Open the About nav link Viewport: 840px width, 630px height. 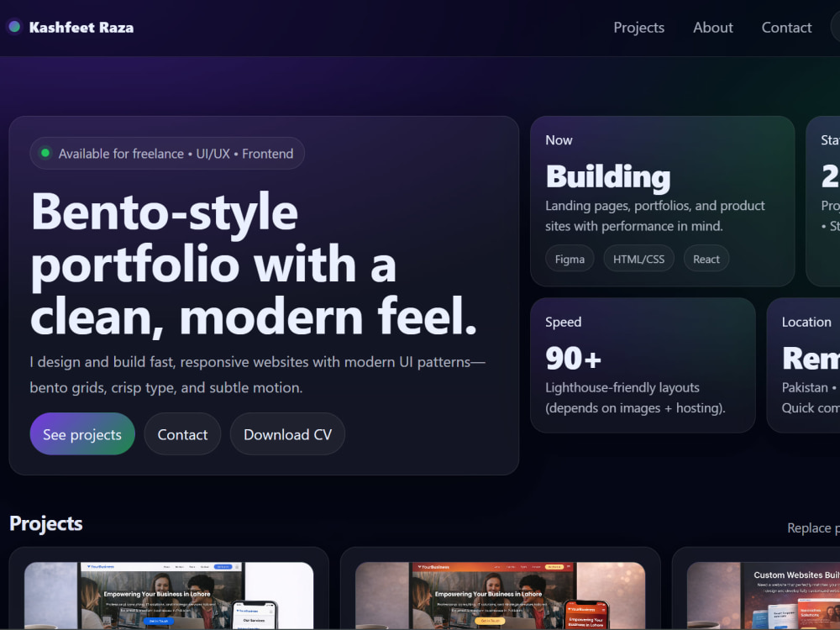click(x=712, y=28)
